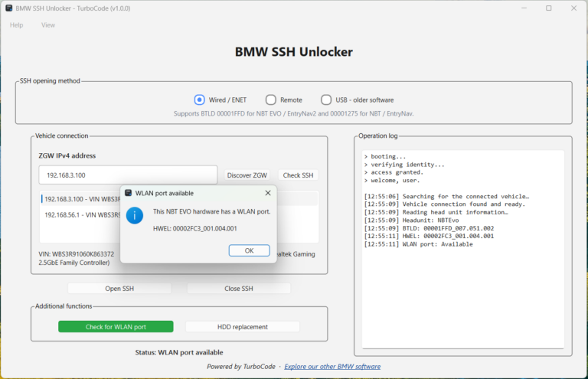Confirm dialog with OK button
Viewport: 588px width, 379px height.
tap(249, 250)
